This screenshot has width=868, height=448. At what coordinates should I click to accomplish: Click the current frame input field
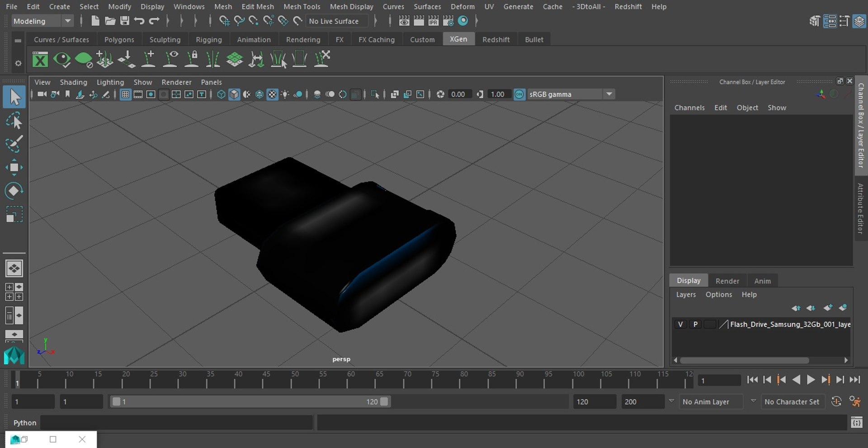(719, 380)
